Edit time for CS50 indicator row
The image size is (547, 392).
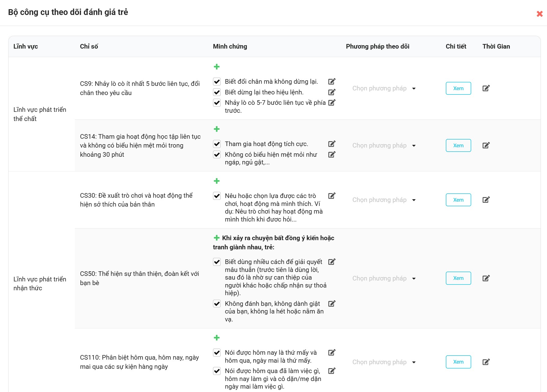(x=486, y=278)
